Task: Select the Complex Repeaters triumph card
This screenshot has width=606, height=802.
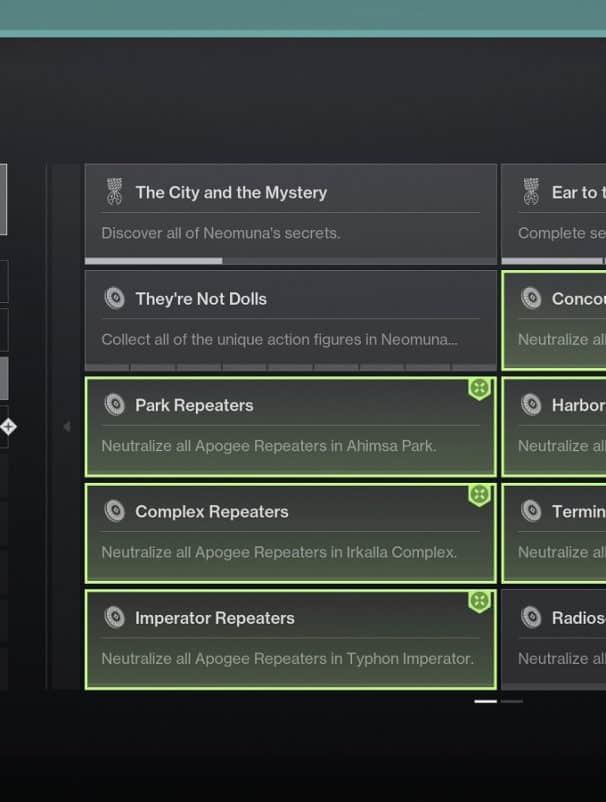Action: point(290,533)
